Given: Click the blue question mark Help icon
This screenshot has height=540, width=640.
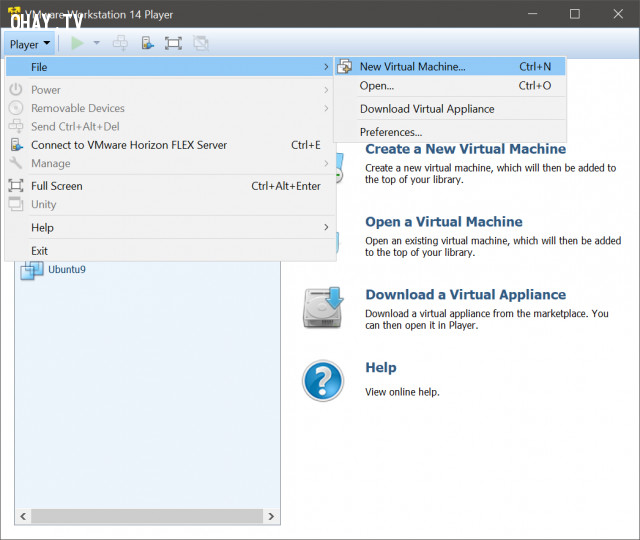Looking at the screenshot, I should 323,381.
